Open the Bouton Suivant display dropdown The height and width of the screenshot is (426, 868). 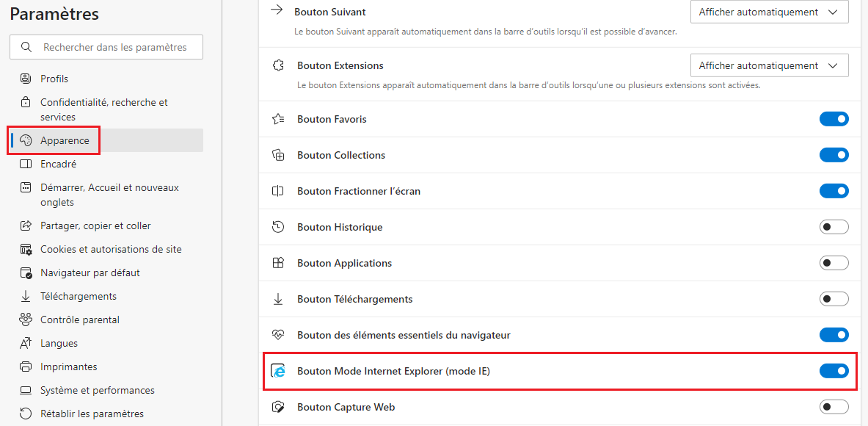point(770,12)
